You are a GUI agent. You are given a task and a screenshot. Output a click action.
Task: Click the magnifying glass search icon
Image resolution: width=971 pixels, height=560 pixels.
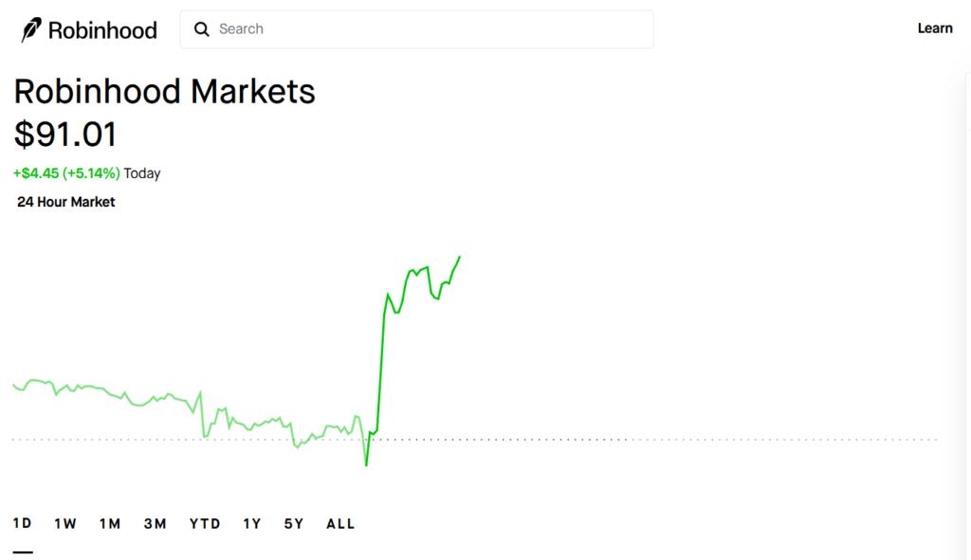point(201,29)
